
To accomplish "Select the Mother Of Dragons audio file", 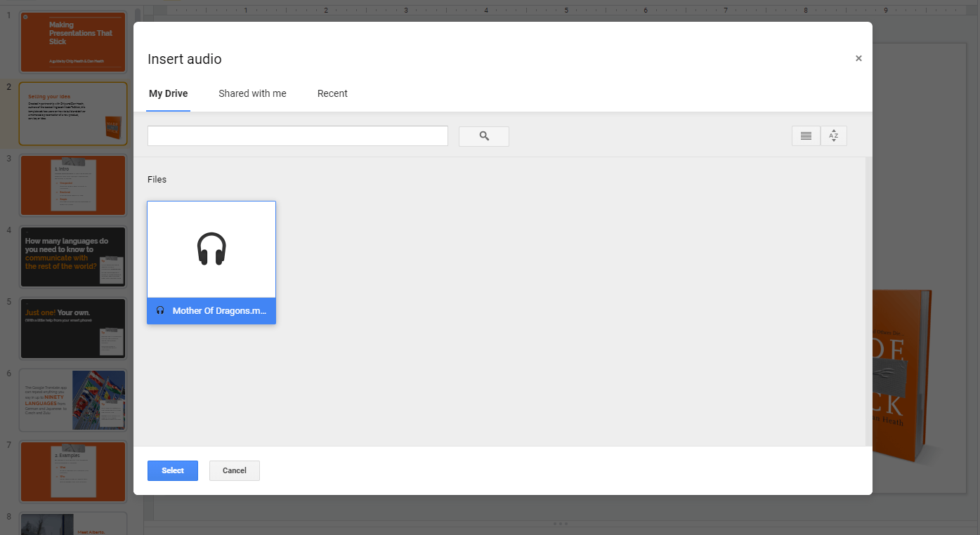I will 211,263.
